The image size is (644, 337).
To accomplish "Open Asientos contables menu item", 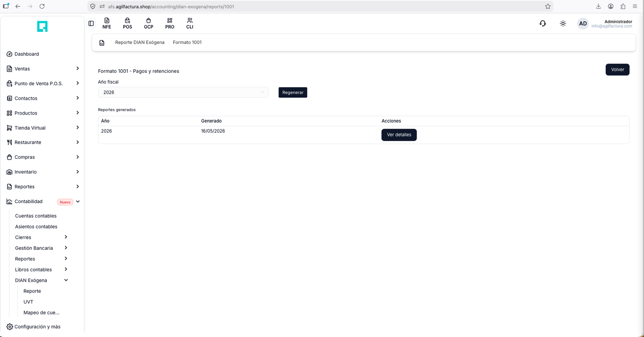I will tap(36, 227).
